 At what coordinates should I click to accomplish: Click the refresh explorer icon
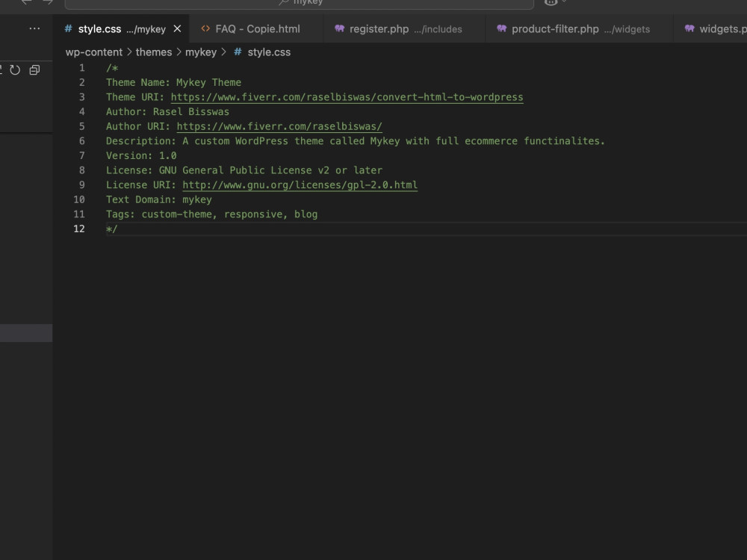click(15, 70)
